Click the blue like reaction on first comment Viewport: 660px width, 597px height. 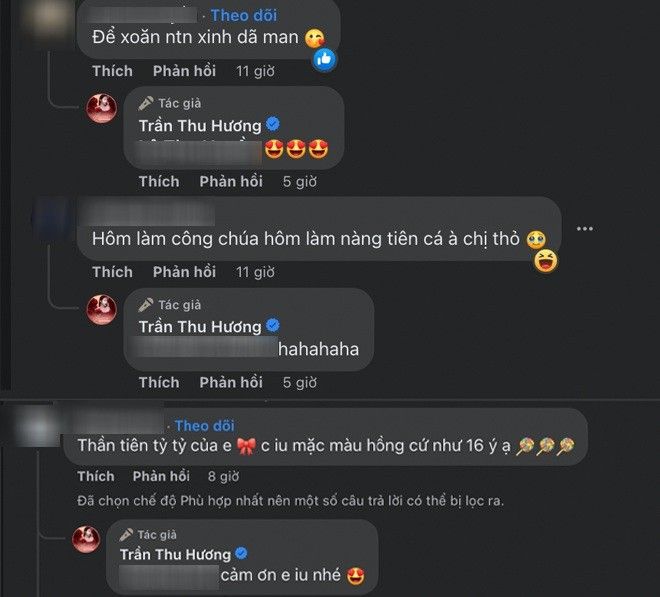pos(325,60)
